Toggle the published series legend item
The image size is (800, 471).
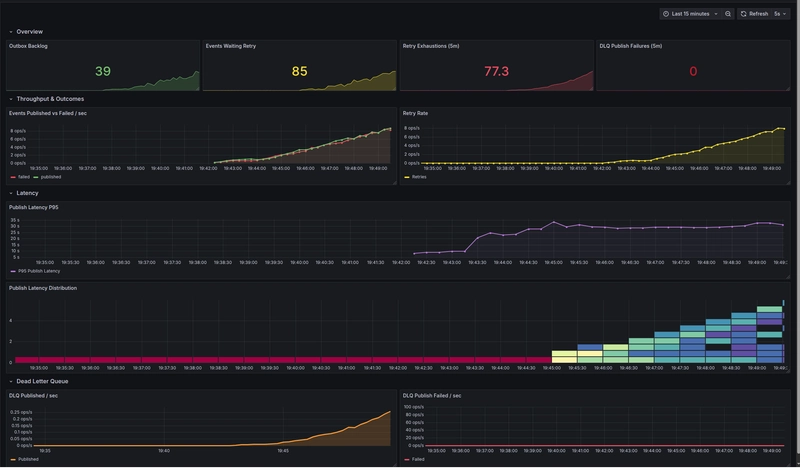pos(50,177)
